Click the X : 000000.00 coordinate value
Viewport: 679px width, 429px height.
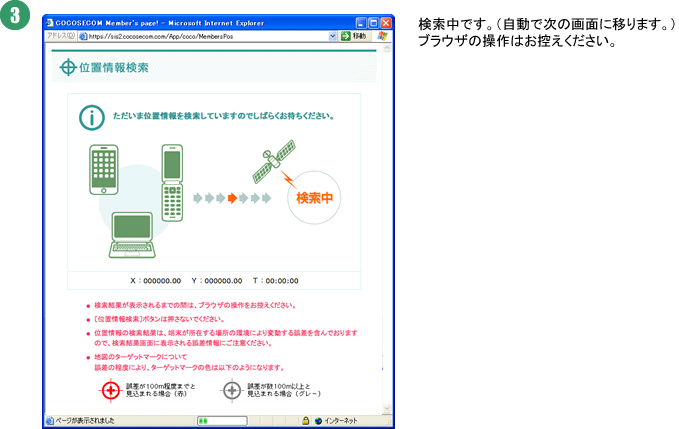155,281
